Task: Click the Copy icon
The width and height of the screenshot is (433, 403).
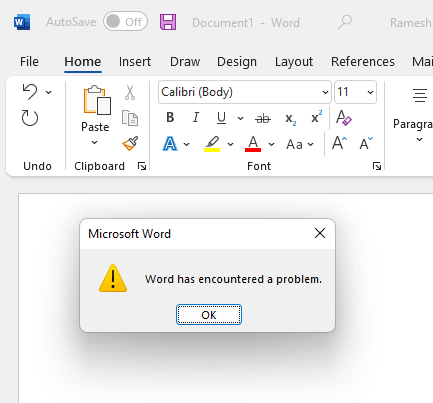Action: (130, 118)
